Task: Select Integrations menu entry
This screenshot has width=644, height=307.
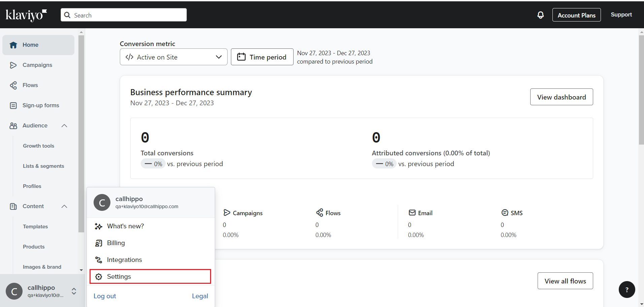Action: click(150, 260)
